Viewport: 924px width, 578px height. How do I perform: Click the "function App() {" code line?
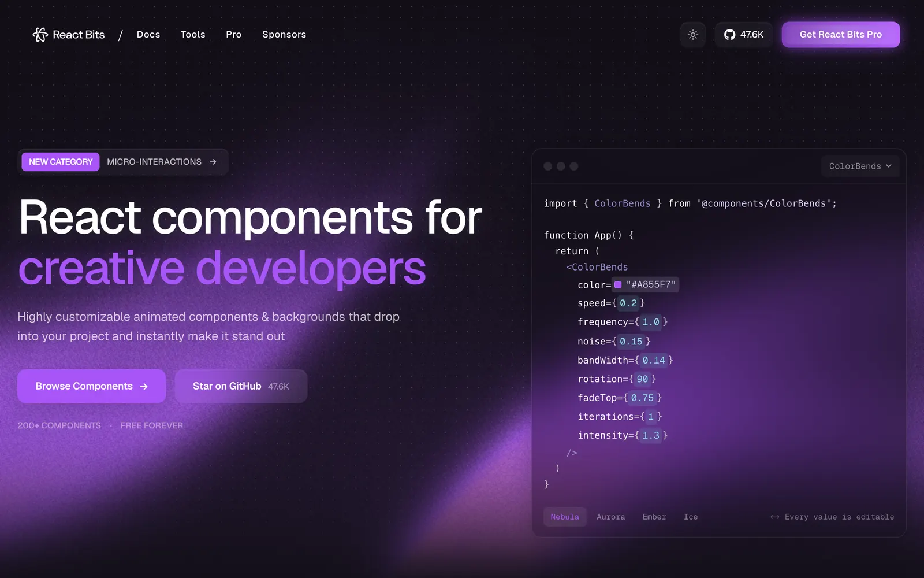[588, 235]
